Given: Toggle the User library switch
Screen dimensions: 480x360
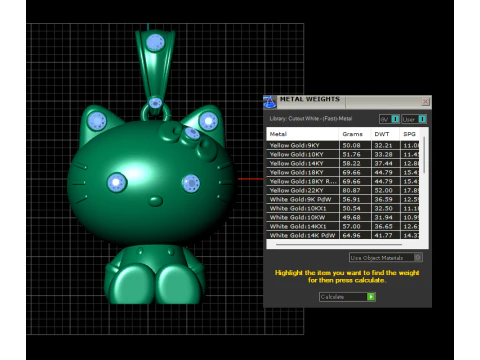Looking at the screenshot, I should tap(414, 119).
